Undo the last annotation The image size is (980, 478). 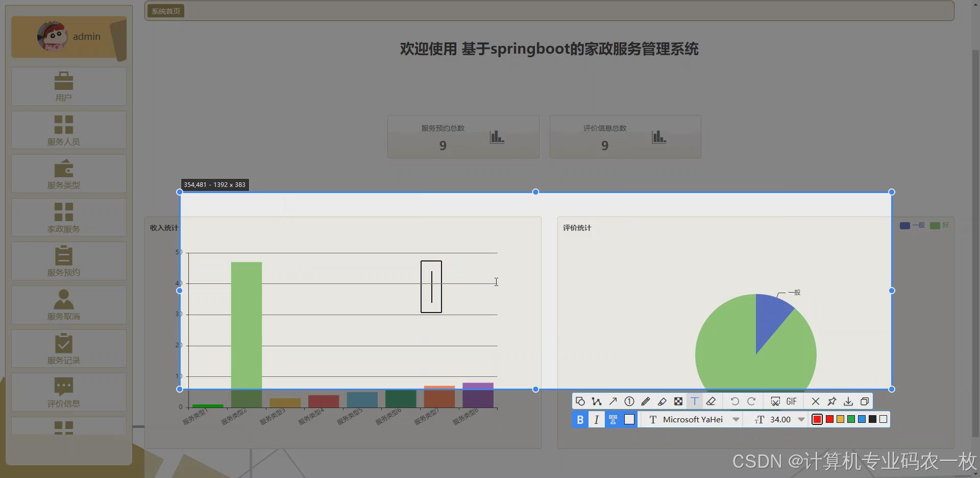pyautogui.click(x=735, y=401)
